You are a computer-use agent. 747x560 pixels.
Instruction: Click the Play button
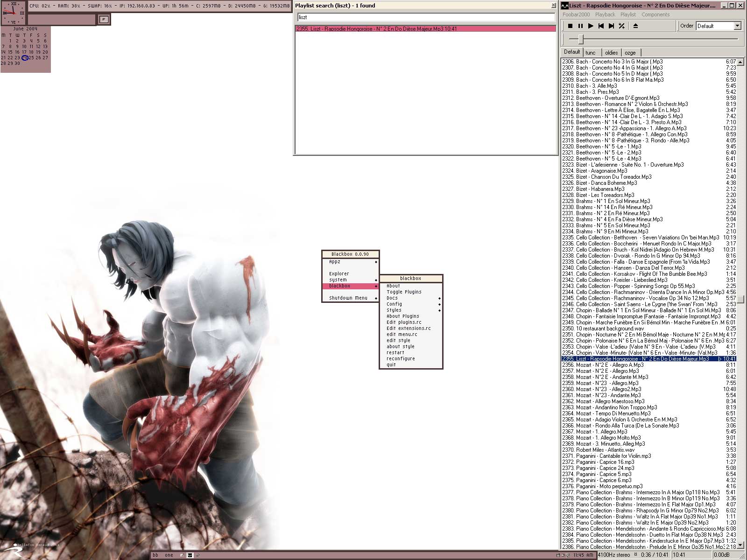coord(591,26)
